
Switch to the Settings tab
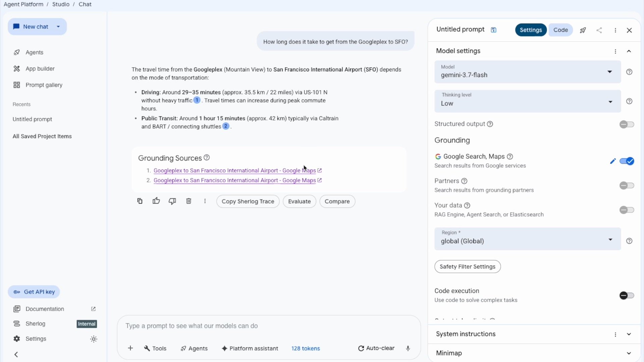(x=531, y=30)
